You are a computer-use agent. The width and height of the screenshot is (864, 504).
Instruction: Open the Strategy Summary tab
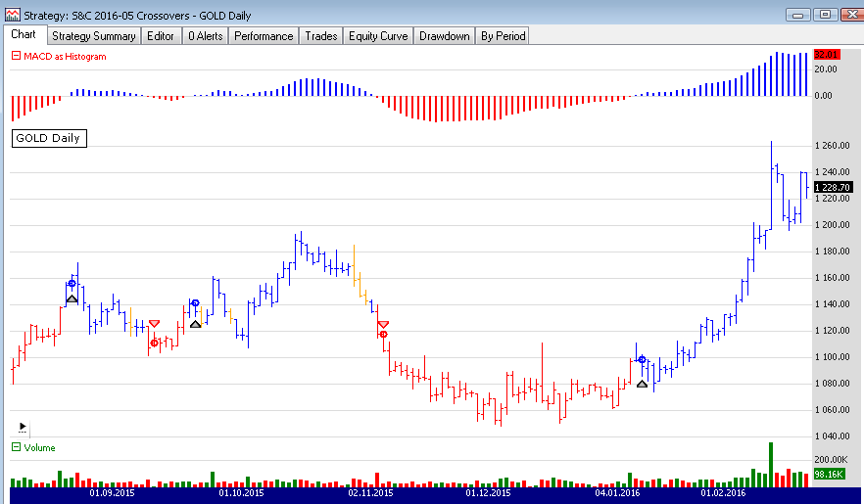pyautogui.click(x=94, y=36)
